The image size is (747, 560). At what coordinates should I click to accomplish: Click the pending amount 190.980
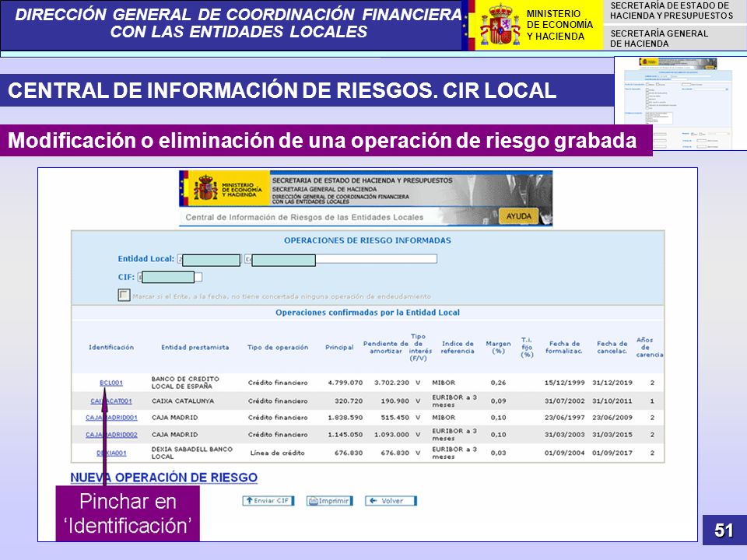coord(395,401)
